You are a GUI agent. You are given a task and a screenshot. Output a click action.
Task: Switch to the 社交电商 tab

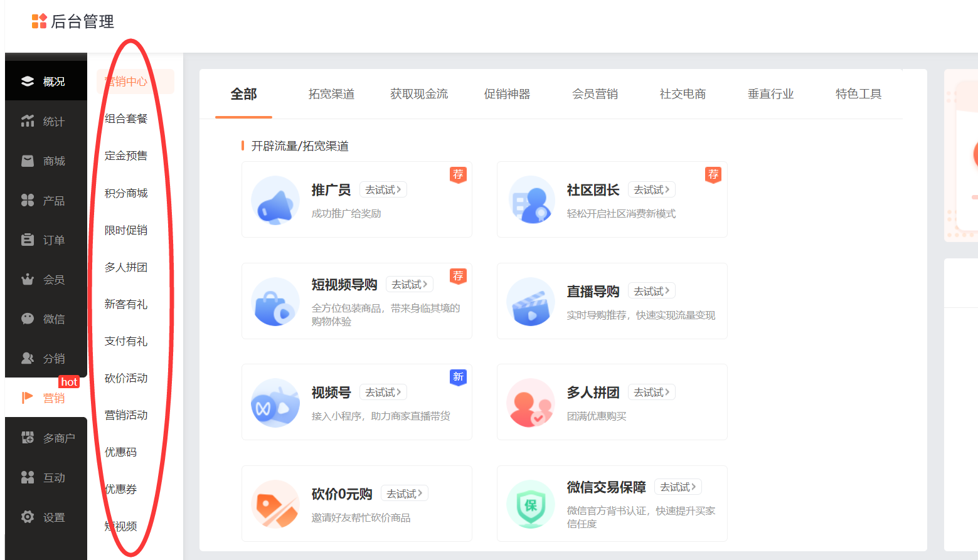[x=683, y=94]
